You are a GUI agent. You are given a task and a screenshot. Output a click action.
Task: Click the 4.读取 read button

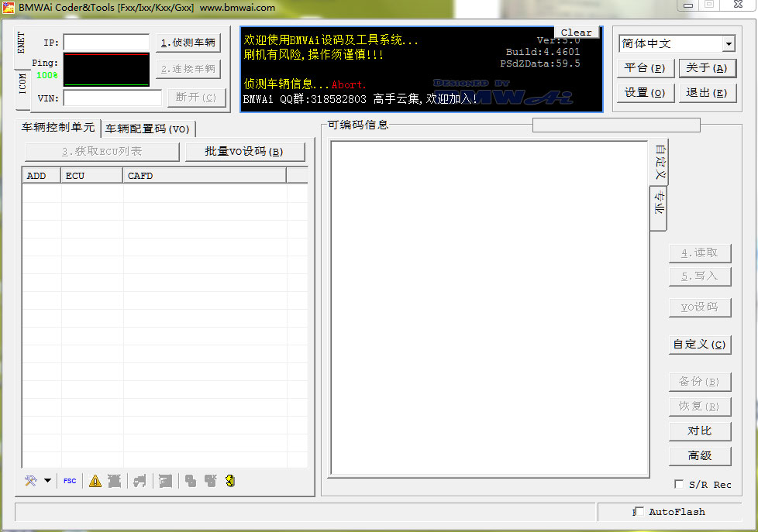700,253
